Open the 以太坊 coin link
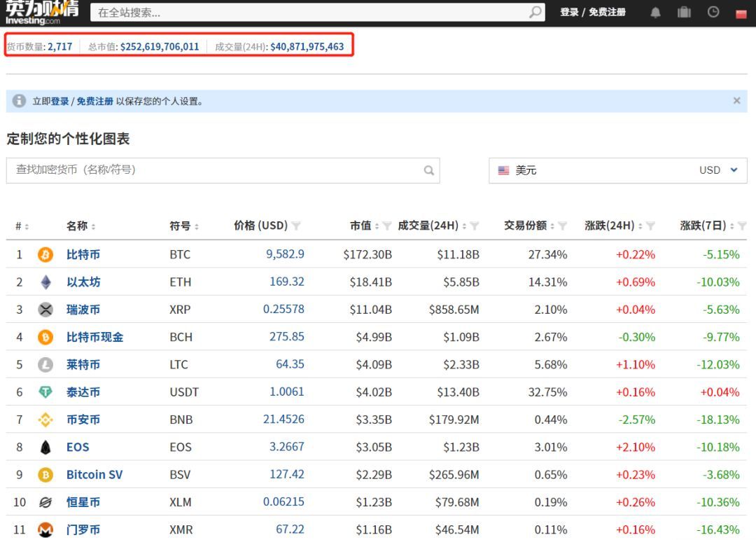Screen dimensions: 756x540 point(83,282)
